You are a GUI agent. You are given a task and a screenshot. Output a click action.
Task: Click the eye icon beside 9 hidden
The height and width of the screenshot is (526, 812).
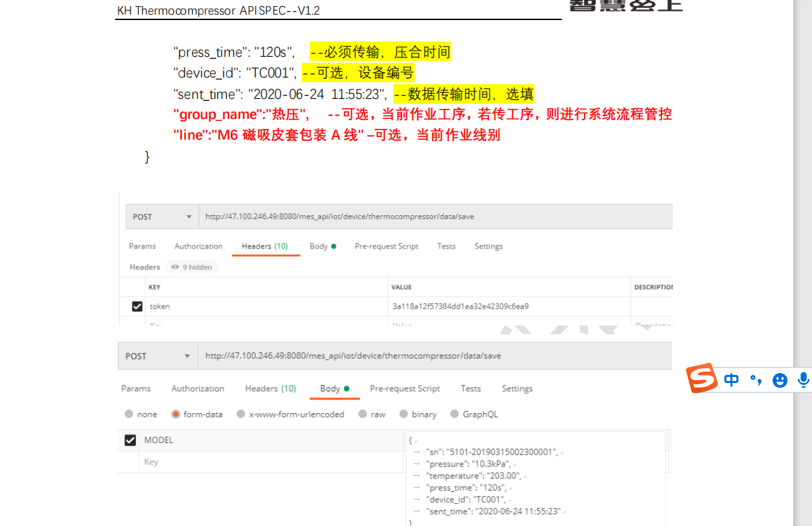(x=175, y=267)
